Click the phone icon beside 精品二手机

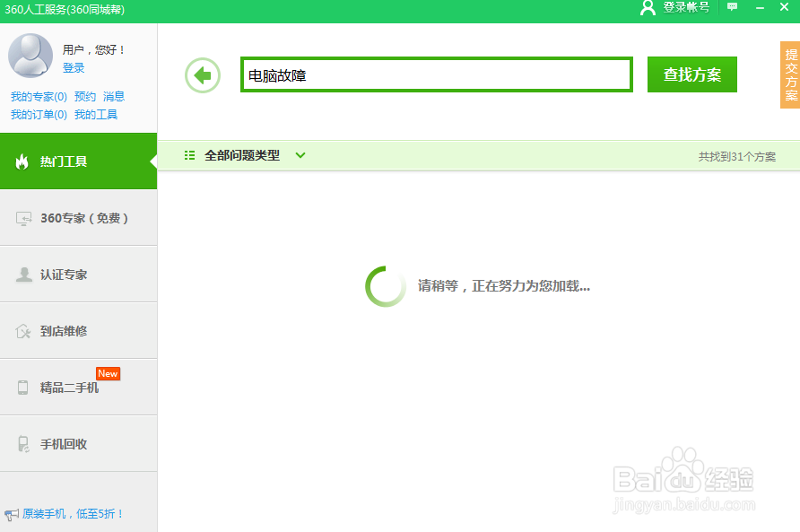tap(23, 388)
